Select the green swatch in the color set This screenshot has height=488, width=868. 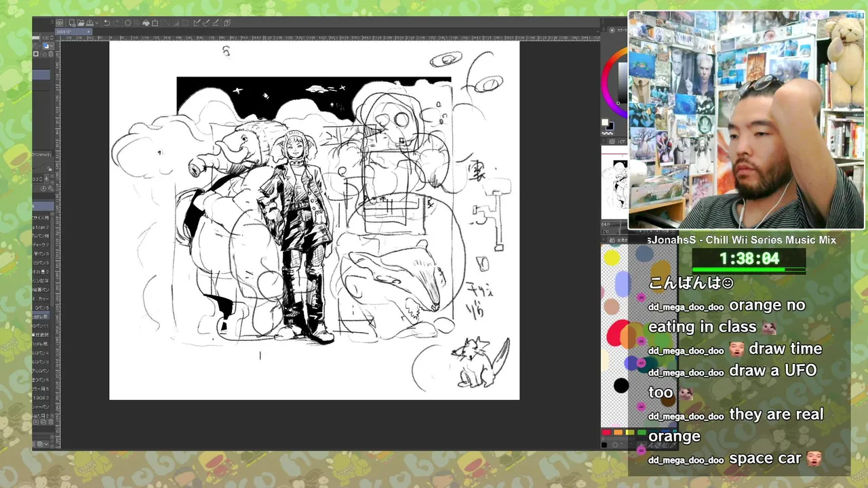point(642,432)
